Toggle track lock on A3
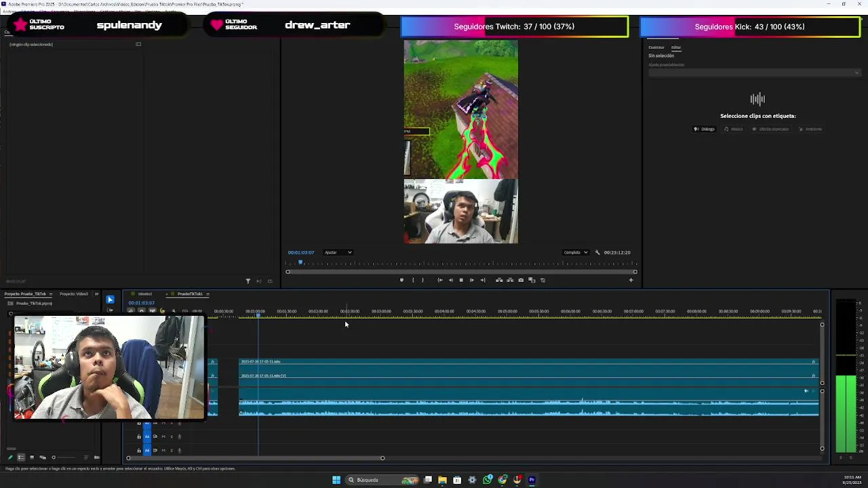868x488 pixels. click(139, 436)
